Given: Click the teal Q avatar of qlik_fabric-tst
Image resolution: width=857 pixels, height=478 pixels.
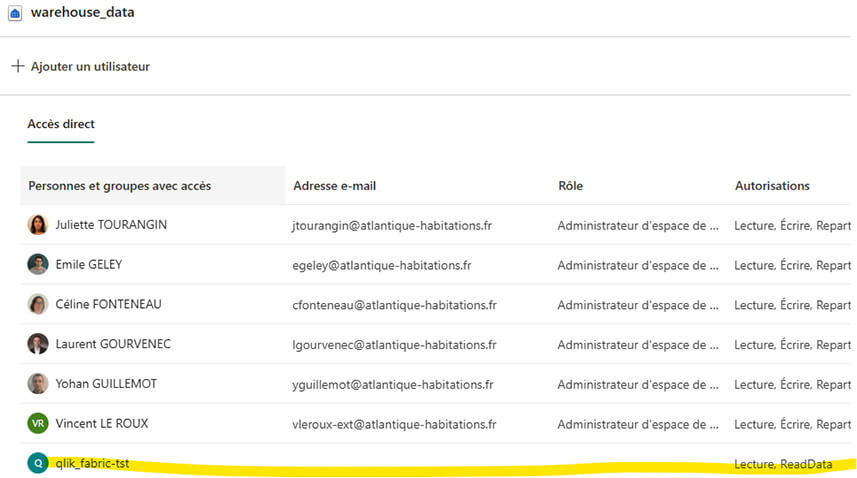Looking at the screenshot, I should tap(37, 463).
